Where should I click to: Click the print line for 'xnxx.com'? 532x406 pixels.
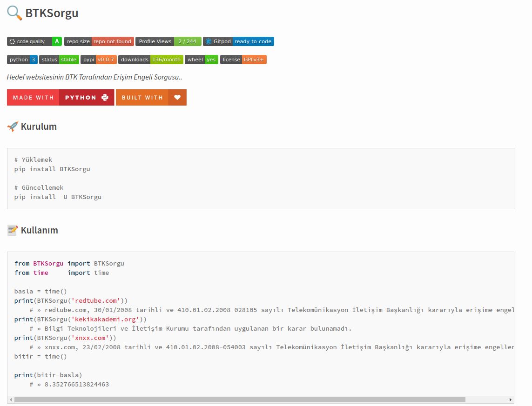[65, 338]
